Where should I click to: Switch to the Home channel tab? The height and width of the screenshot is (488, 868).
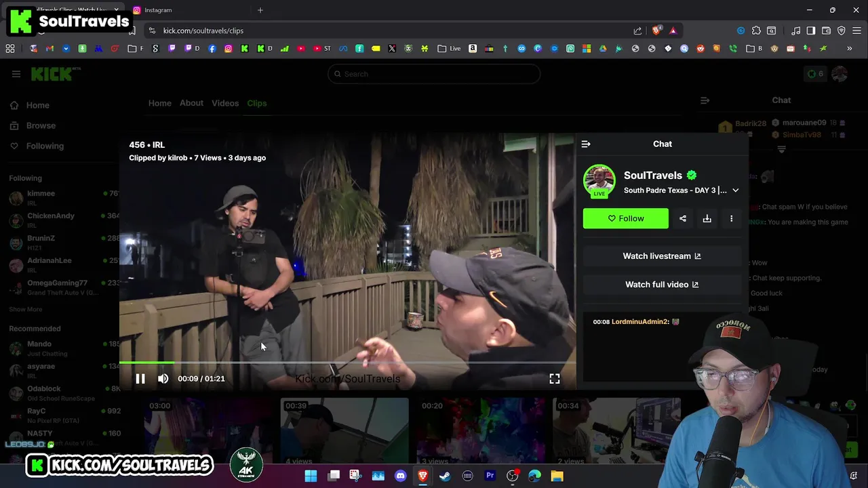(160, 103)
